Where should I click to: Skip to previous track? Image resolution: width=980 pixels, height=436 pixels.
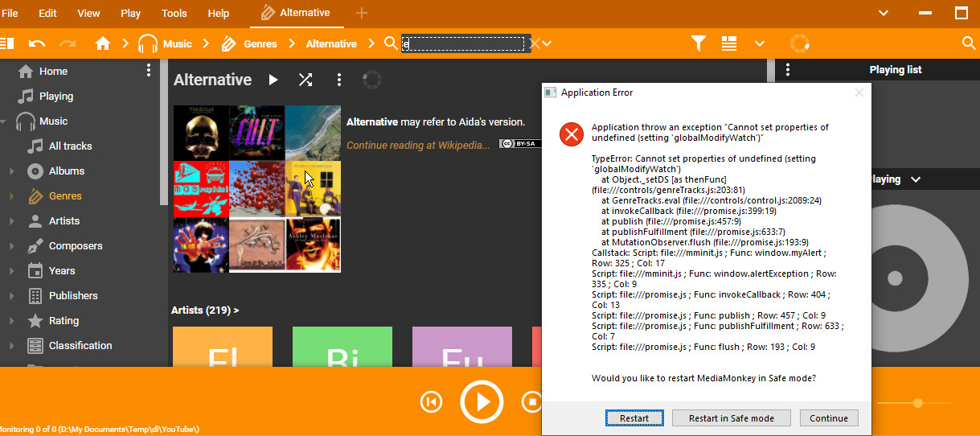point(432,401)
